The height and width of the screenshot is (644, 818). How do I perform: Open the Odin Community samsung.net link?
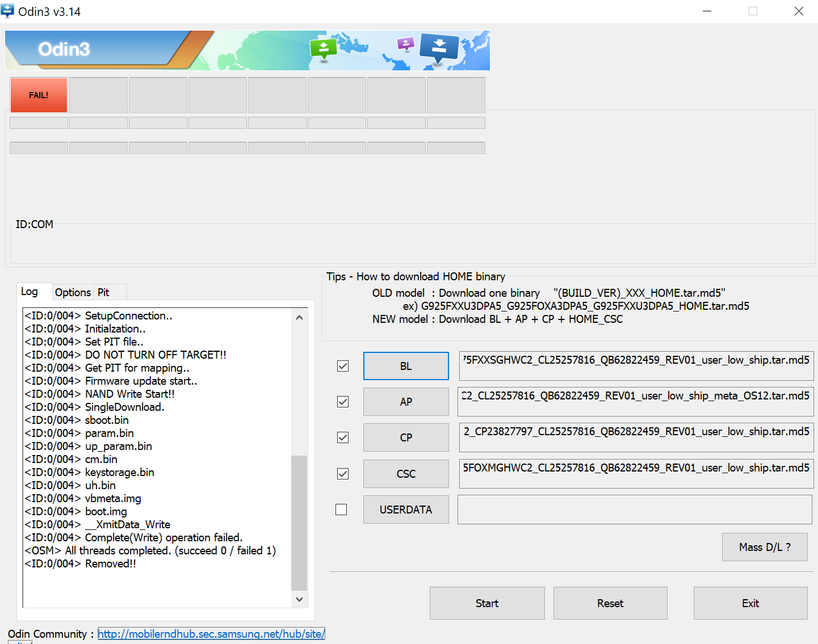click(x=211, y=634)
